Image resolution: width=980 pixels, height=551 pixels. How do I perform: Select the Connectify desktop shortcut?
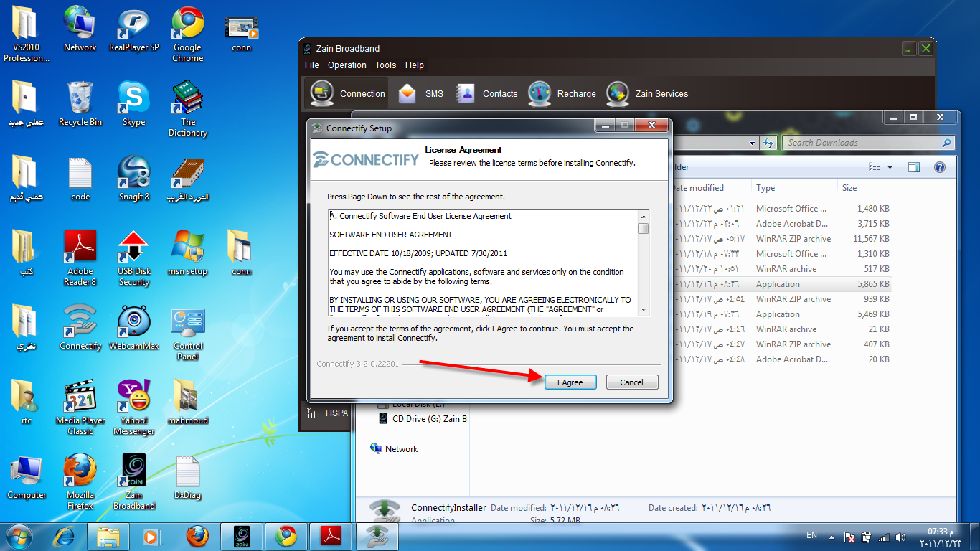point(80,328)
